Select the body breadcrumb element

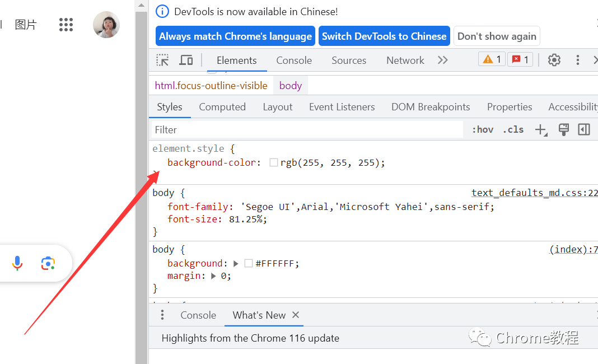pos(291,86)
